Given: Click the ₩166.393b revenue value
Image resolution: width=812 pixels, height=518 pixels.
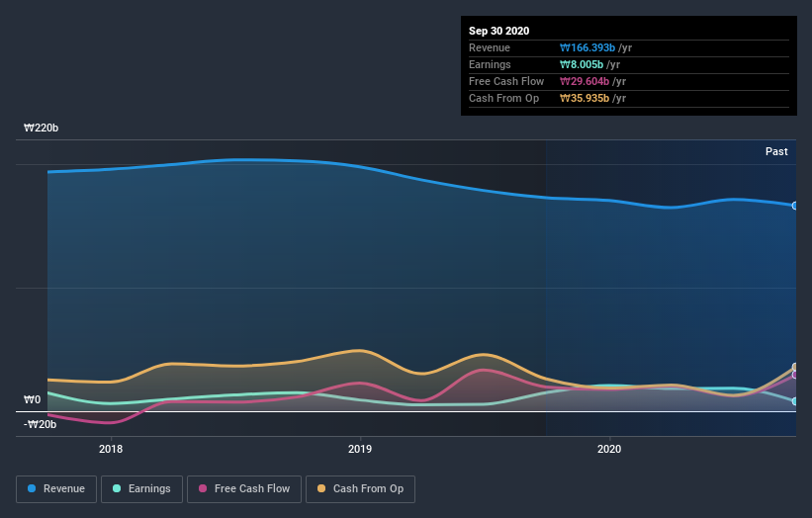Looking at the screenshot, I should (x=587, y=47).
